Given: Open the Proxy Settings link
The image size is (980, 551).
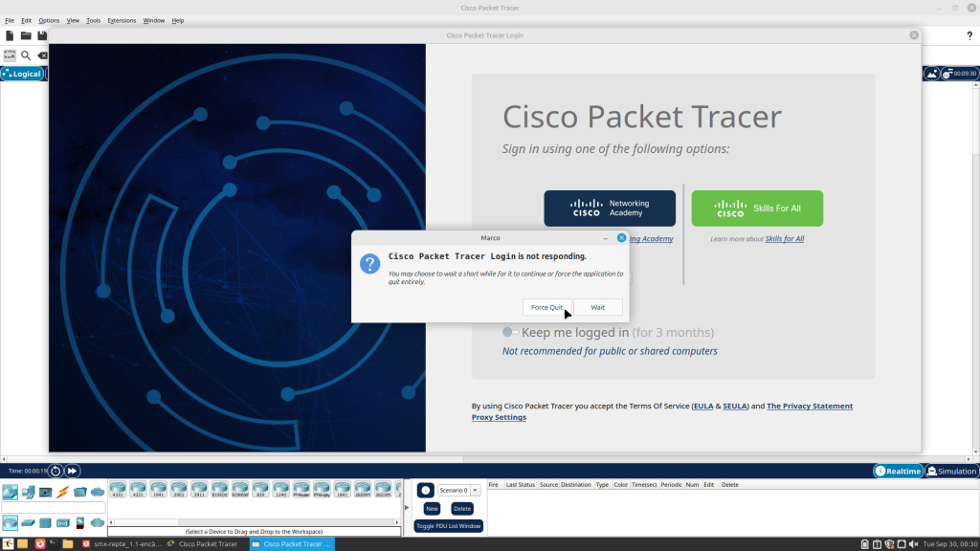Looking at the screenshot, I should pos(499,417).
